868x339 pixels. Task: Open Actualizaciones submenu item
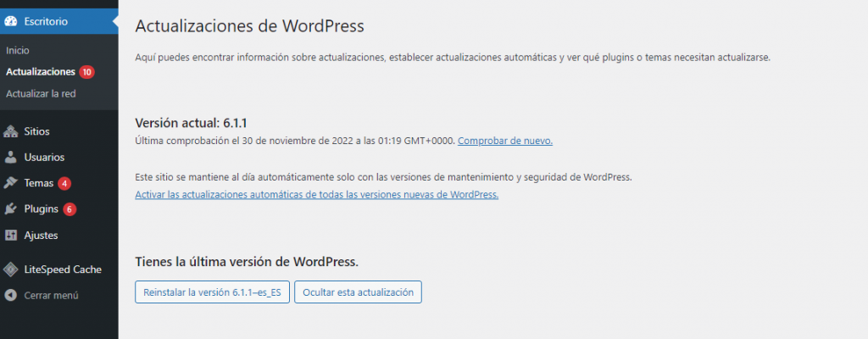[41, 72]
